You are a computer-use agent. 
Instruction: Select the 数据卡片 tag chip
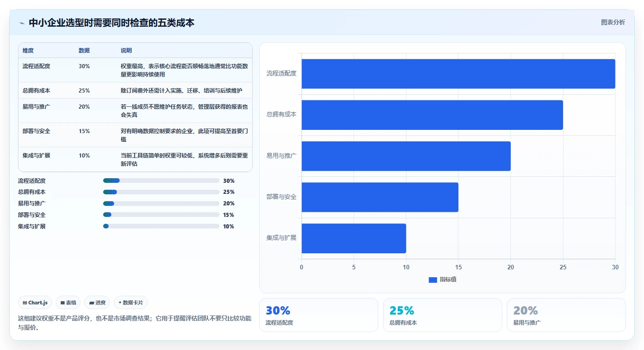(131, 303)
